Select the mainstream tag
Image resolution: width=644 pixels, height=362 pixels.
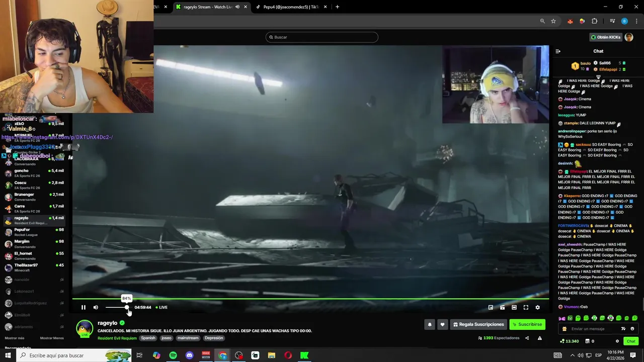(188, 338)
